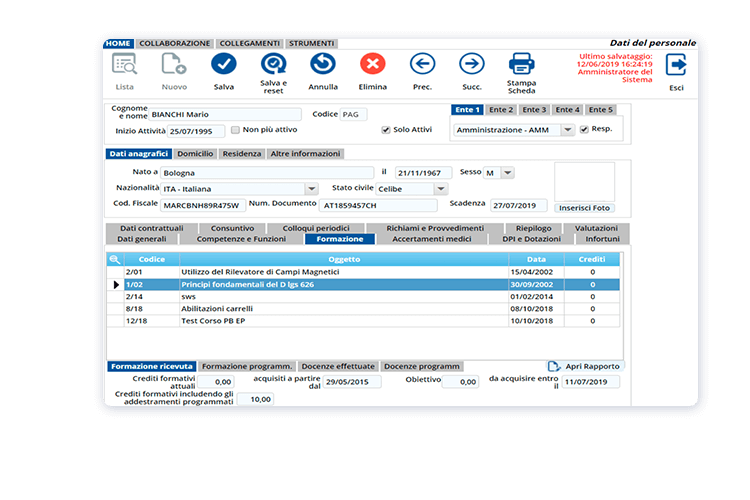Switch to Domicilio tab
Viewport: 750px width, 500px height.
(195, 154)
